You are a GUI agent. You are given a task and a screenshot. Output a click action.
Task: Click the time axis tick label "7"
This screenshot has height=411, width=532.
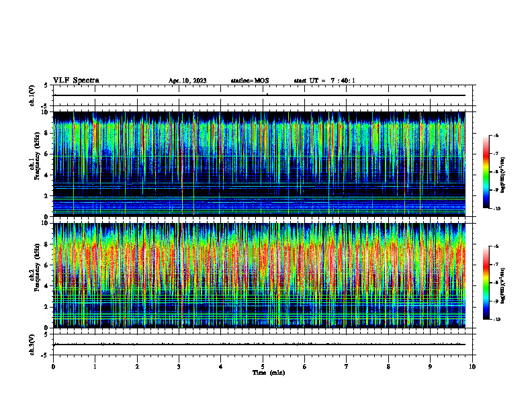[347, 367]
